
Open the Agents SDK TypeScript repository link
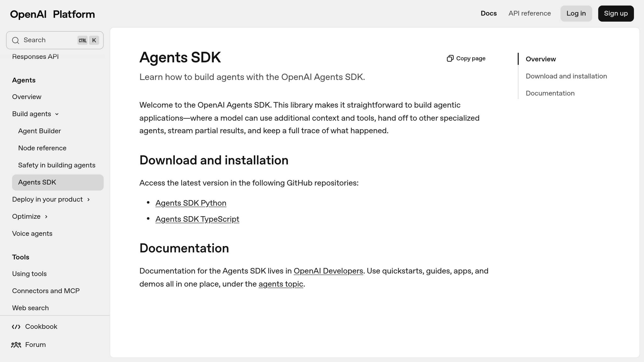[197, 219]
